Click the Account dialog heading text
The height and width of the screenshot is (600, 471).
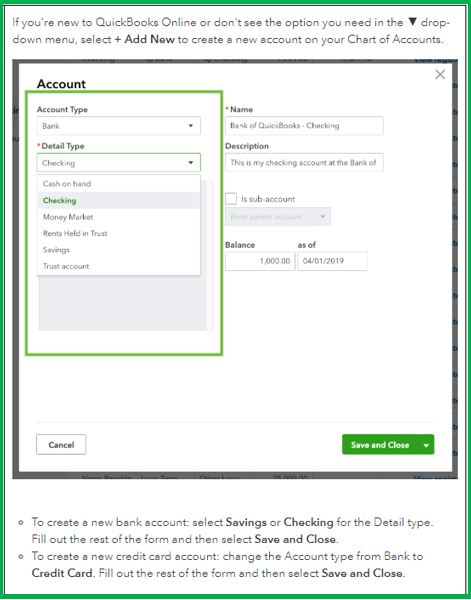coord(61,84)
